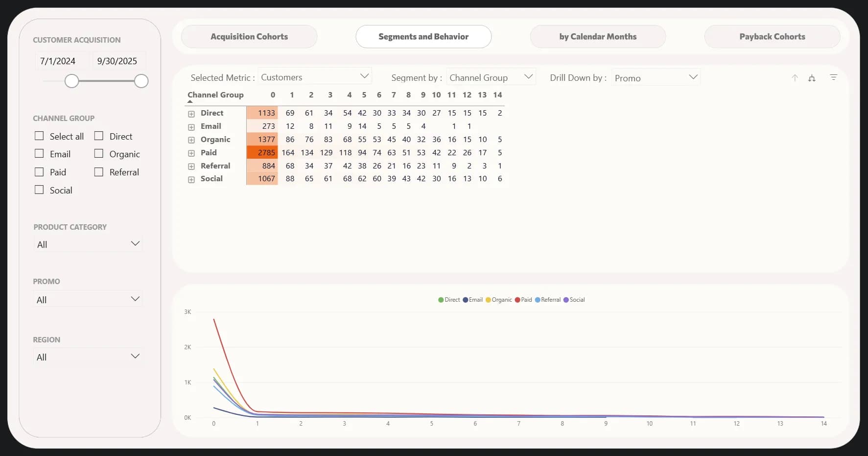Open the Selected Metric Customers dropdown
868x456 pixels.
[315, 77]
